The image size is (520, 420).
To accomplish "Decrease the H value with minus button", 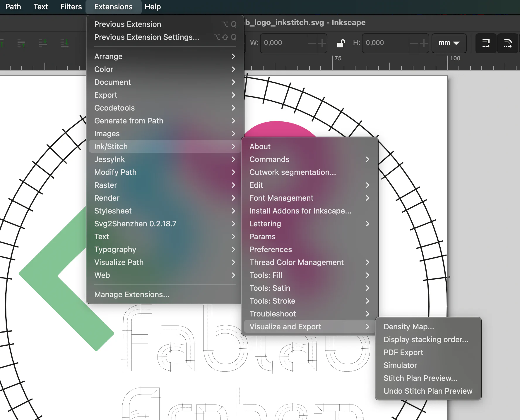I will 414,43.
